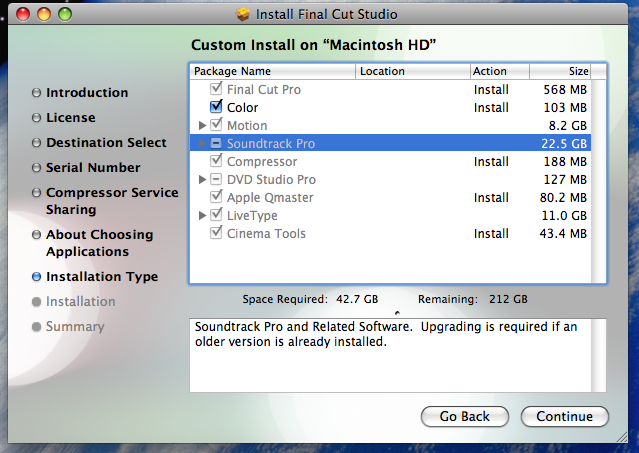
Task: Click the 11.0 GB size value
Action: point(564,216)
